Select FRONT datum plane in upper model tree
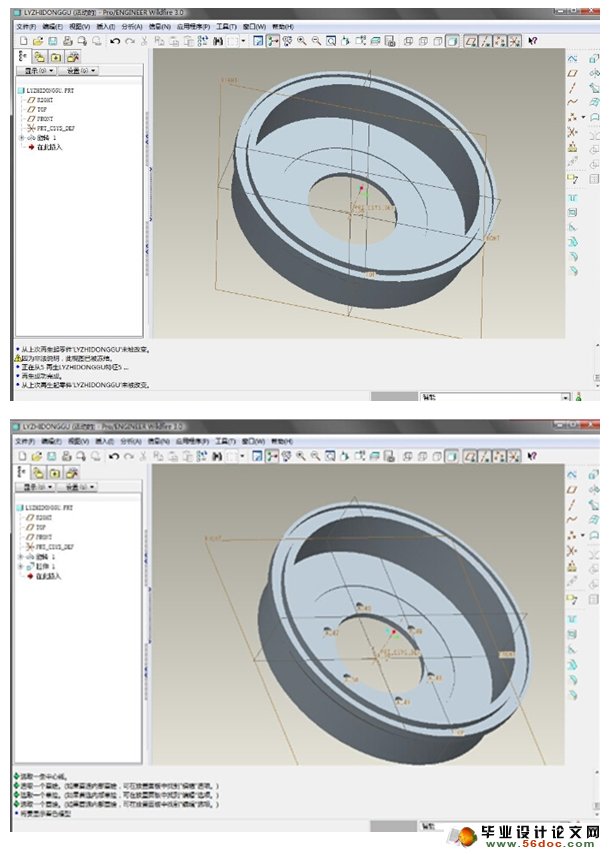 coord(40,119)
